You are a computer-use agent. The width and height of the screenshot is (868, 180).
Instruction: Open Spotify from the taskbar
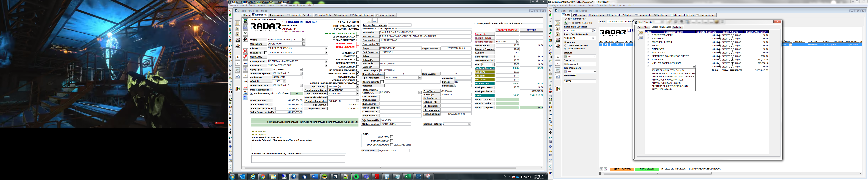click(x=356, y=177)
